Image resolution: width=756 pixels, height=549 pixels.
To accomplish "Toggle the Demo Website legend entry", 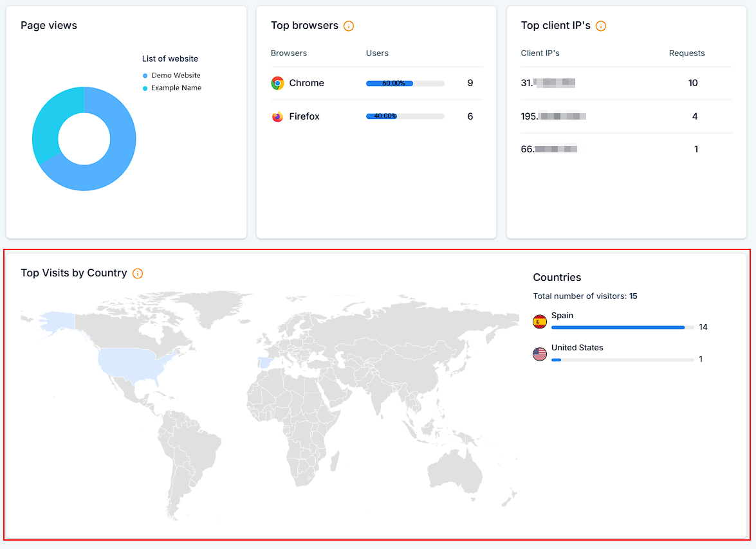I will [176, 75].
